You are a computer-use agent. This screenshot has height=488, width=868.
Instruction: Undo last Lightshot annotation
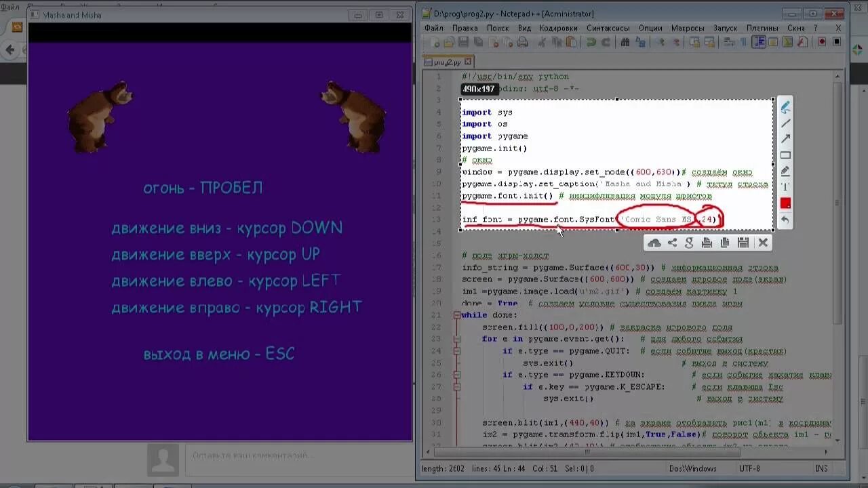point(785,220)
